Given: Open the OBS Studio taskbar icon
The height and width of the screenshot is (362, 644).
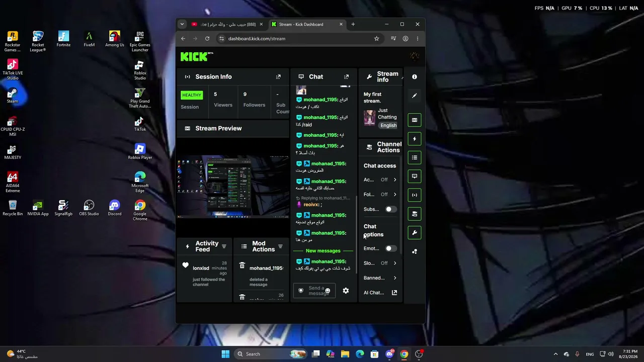Looking at the screenshot, I should point(419,354).
